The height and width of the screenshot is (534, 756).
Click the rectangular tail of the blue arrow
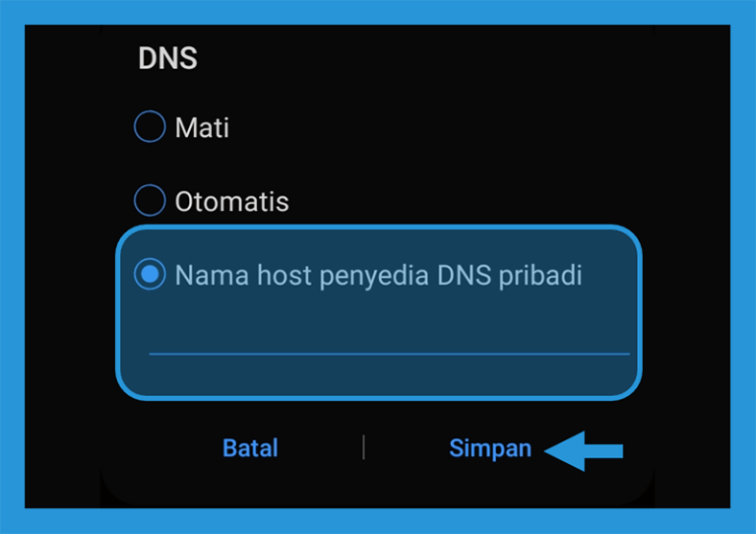[x=604, y=451]
